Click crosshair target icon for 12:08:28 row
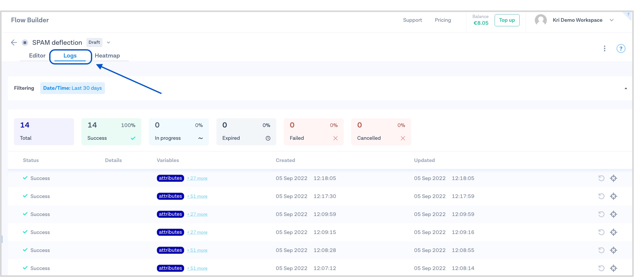The image size is (644, 277). click(614, 250)
